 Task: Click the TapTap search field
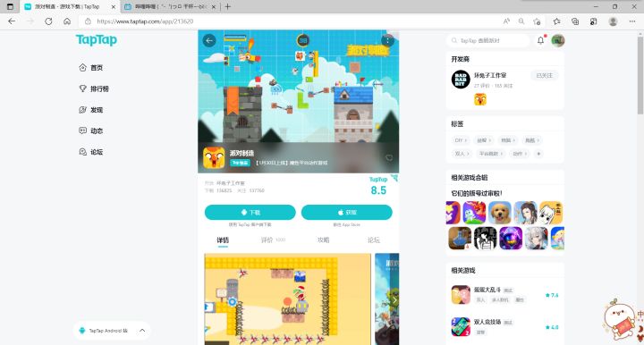tap(487, 40)
